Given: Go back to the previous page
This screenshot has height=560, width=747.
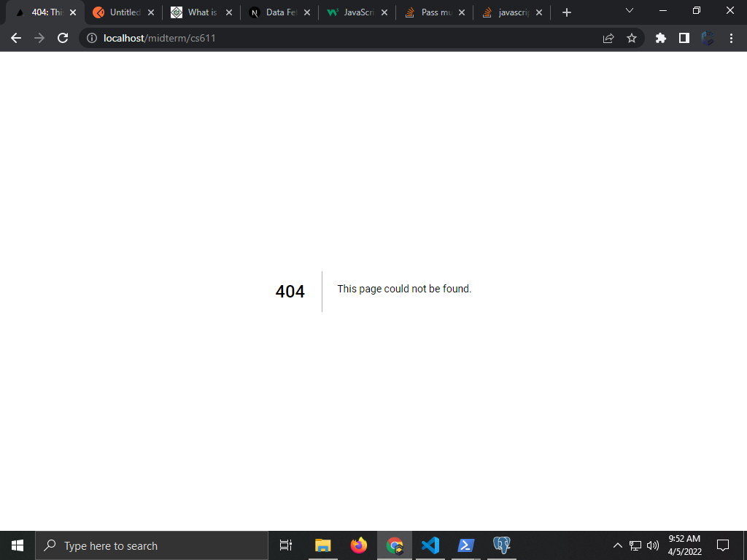Looking at the screenshot, I should [16, 38].
